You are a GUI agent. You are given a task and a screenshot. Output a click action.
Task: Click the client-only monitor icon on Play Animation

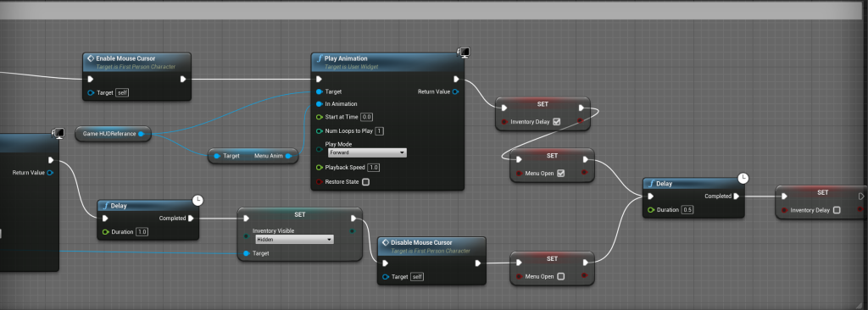pyautogui.click(x=464, y=53)
